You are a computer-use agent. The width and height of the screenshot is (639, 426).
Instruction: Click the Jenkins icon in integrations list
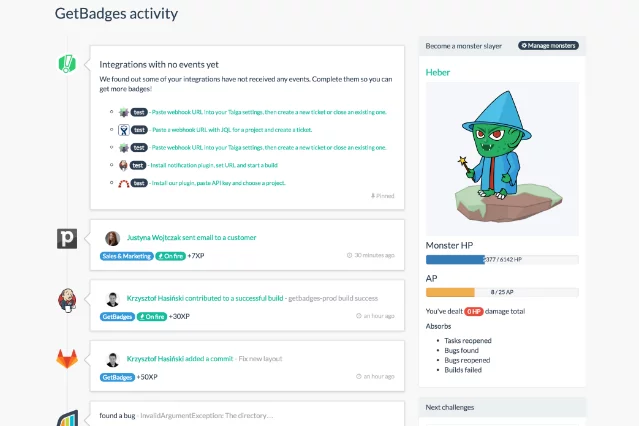click(123, 165)
